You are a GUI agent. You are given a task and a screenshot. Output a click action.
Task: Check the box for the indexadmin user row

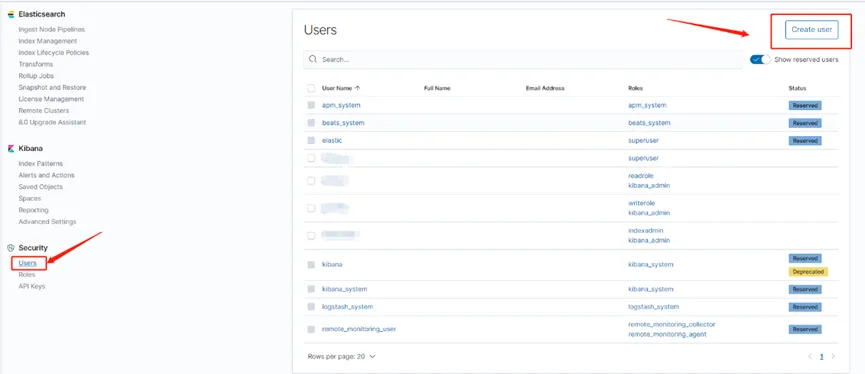(x=311, y=236)
